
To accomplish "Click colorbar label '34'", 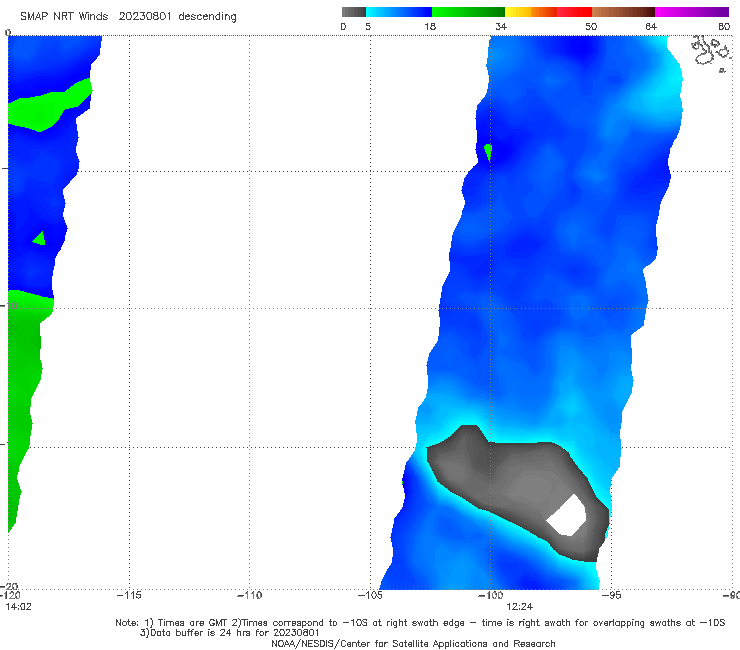I will click(501, 27).
